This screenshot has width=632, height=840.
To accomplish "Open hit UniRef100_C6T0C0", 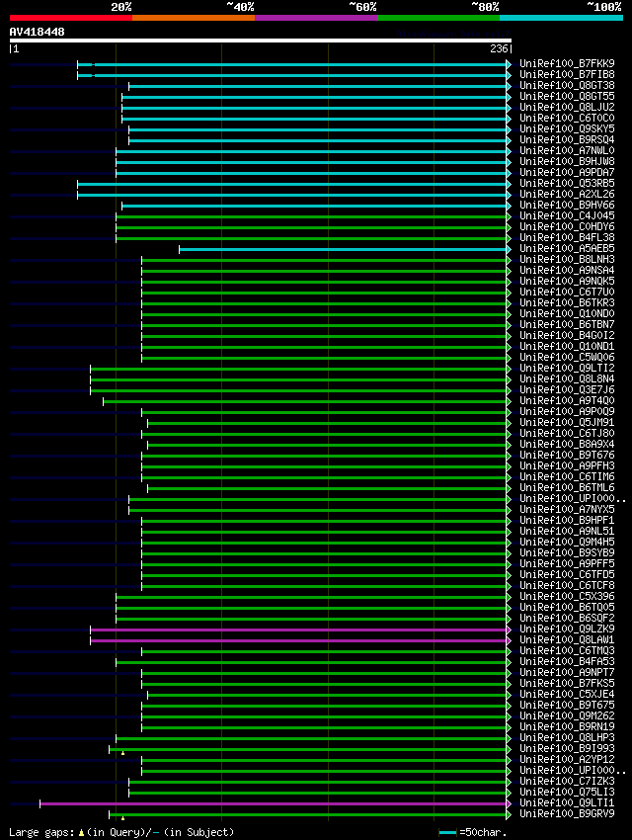I will click(x=567, y=118).
